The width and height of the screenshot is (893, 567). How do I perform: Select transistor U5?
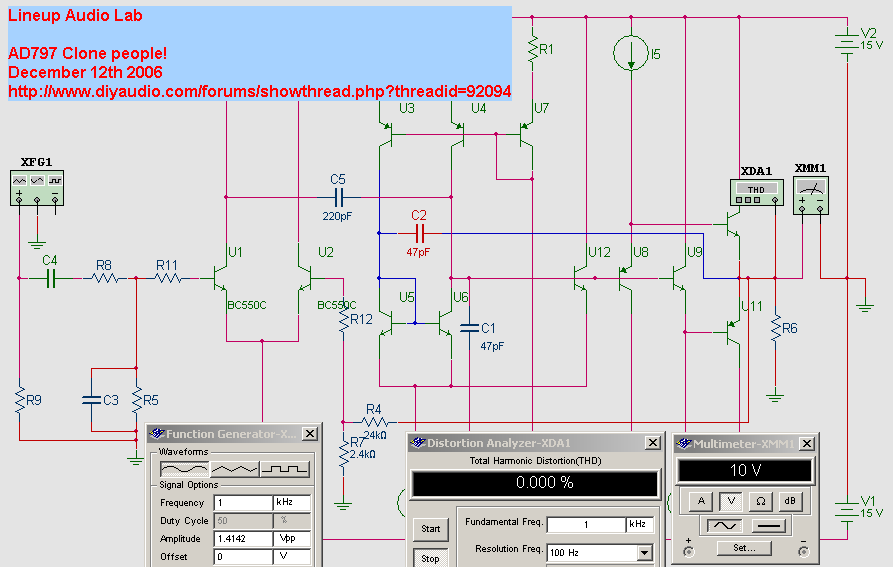[387, 323]
